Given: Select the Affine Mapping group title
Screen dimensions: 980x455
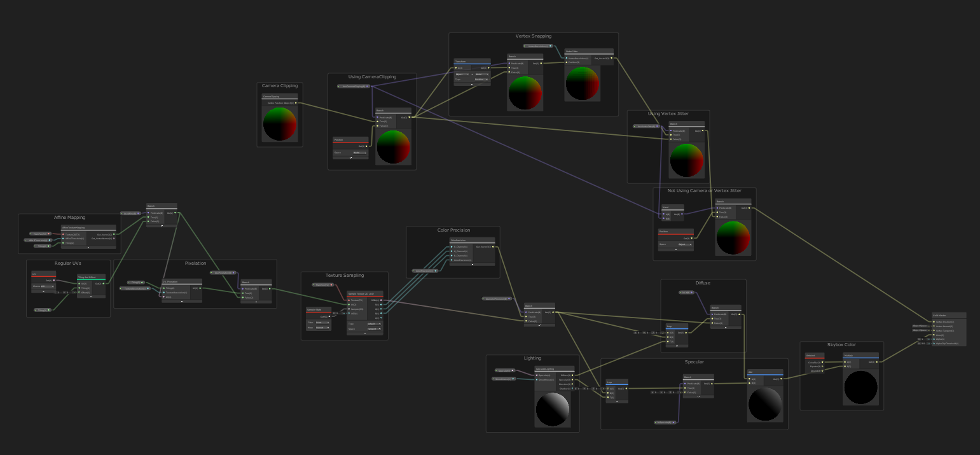Looking at the screenshot, I should [x=69, y=218].
